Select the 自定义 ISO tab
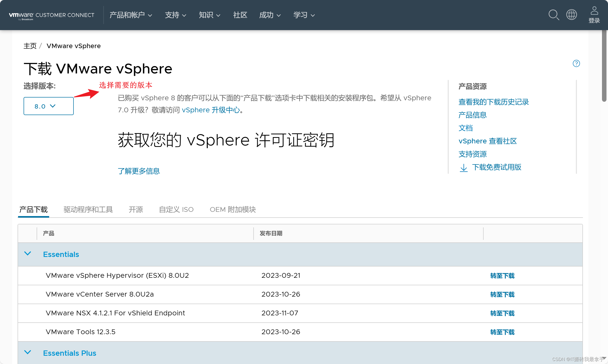The width and height of the screenshot is (608, 364). point(176,209)
